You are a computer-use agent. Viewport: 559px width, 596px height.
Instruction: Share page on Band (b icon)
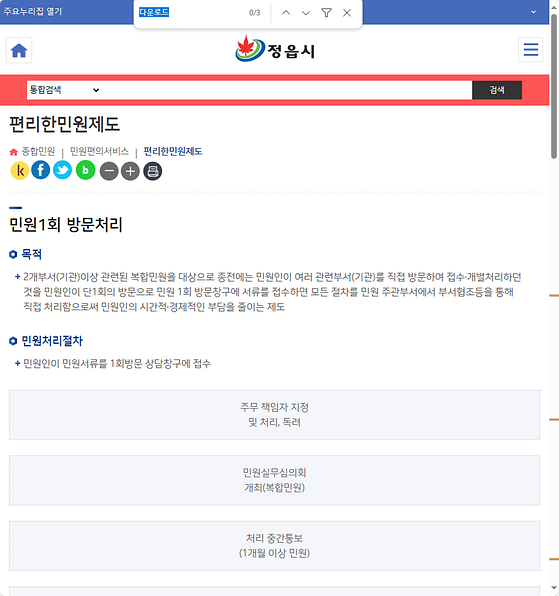point(86,170)
